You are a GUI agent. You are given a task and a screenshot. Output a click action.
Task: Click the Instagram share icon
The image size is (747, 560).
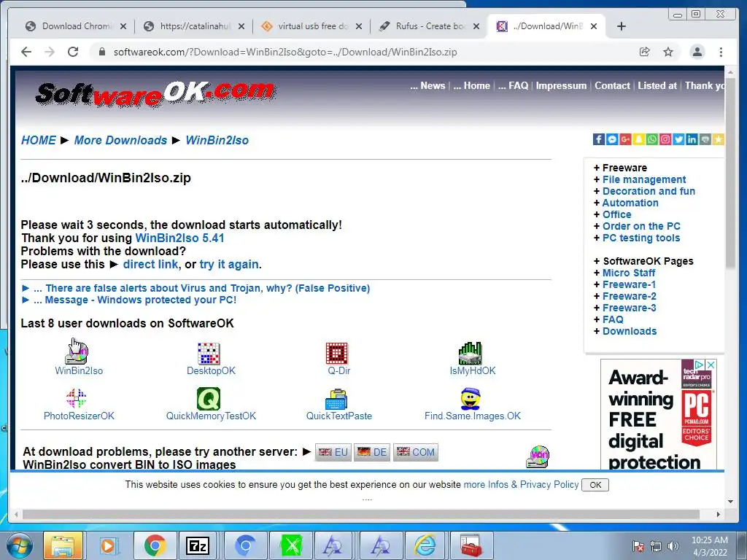click(x=665, y=139)
